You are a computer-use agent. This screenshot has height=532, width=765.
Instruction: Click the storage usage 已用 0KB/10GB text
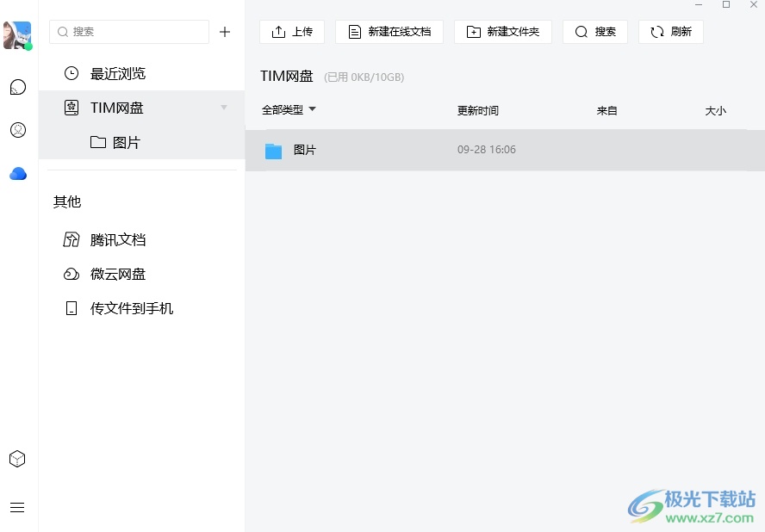(x=364, y=77)
